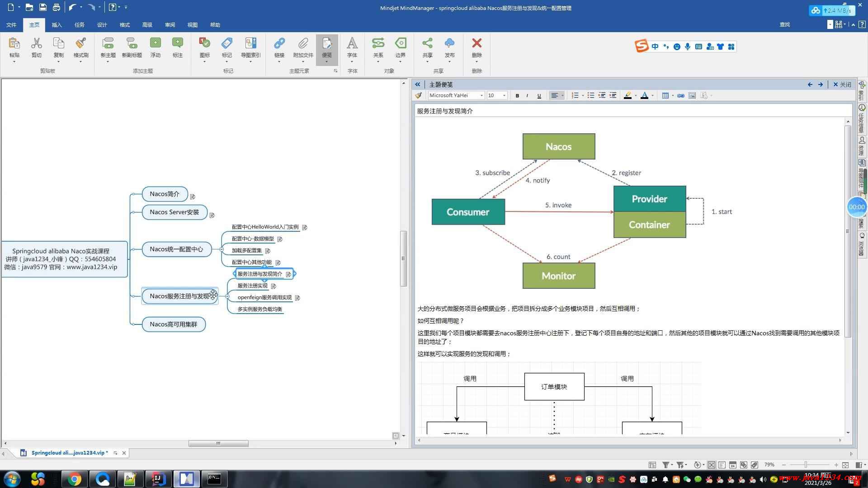Viewport: 868px width, 488px height.
Task: Select the Nacos高可用集群 topic
Action: 174,324
